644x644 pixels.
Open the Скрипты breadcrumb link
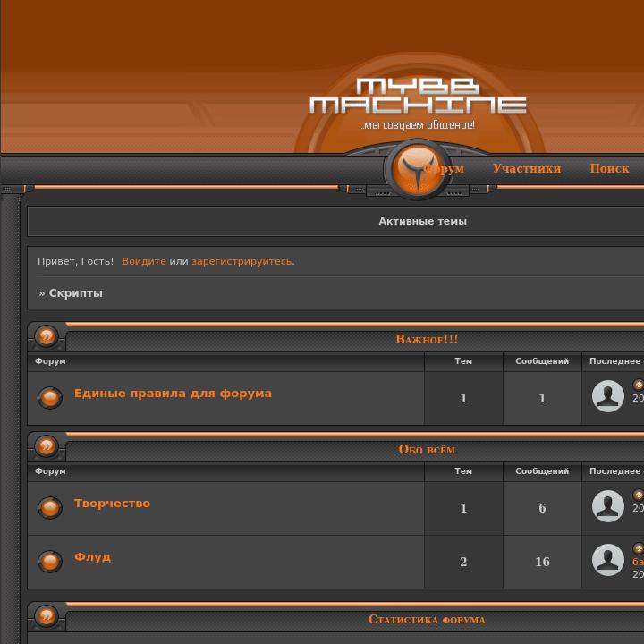[75, 293]
